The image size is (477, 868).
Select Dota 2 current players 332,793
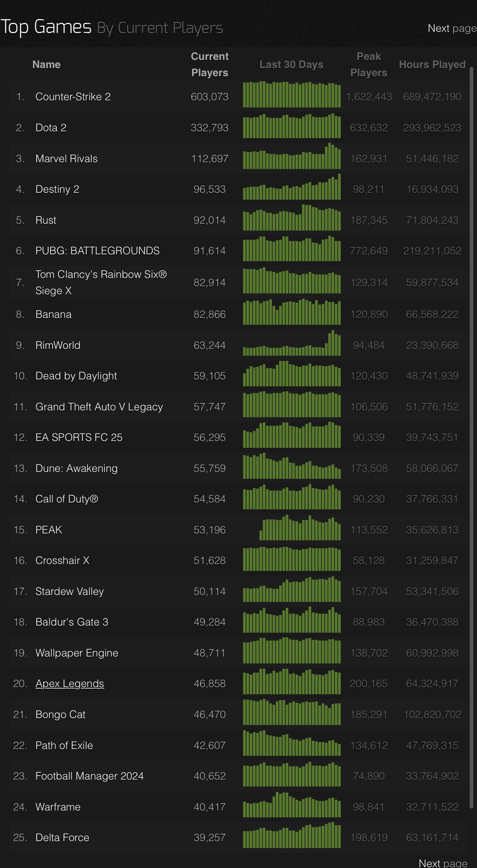pos(210,128)
